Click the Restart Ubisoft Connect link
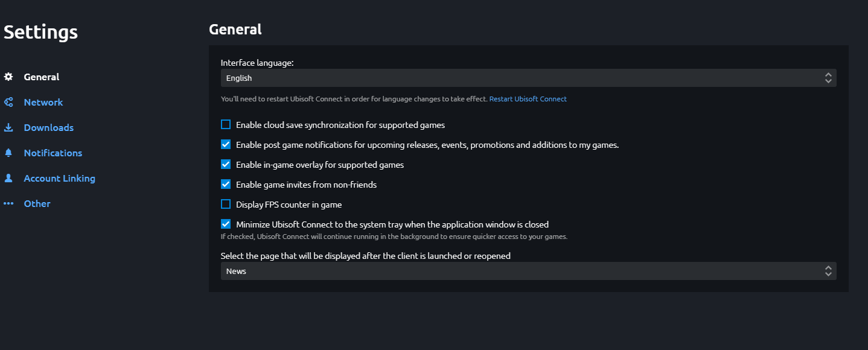This screenshot has height=350, width=868. [528, 98]
